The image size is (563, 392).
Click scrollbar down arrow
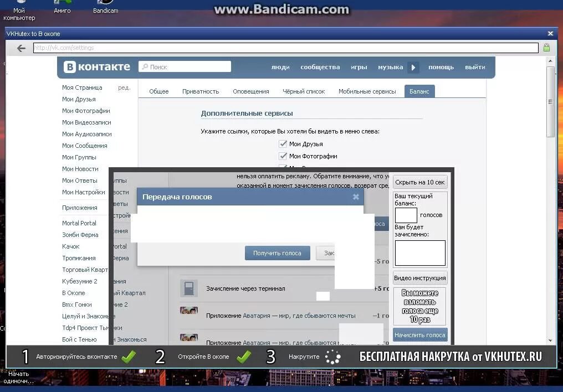pyautogui.click(x=550, y=341)
